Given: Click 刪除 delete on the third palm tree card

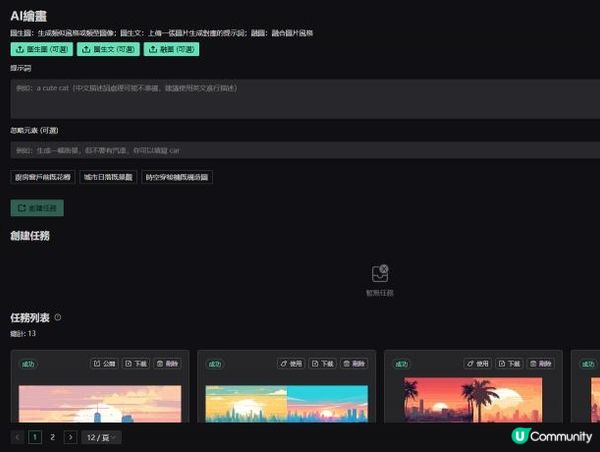Looking at the screenshot, I should 540,364.
